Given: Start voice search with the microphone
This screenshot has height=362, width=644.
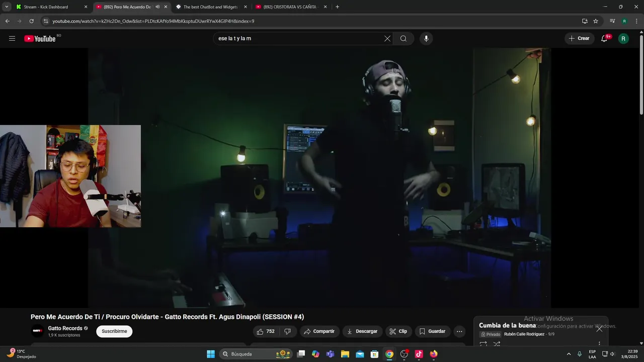Looking at the screenshot, I should click(426, 39).
